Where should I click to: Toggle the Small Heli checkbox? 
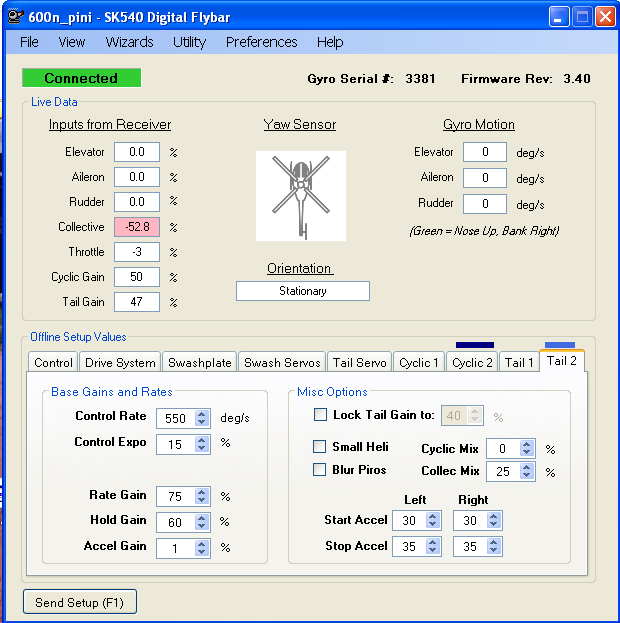320,446
